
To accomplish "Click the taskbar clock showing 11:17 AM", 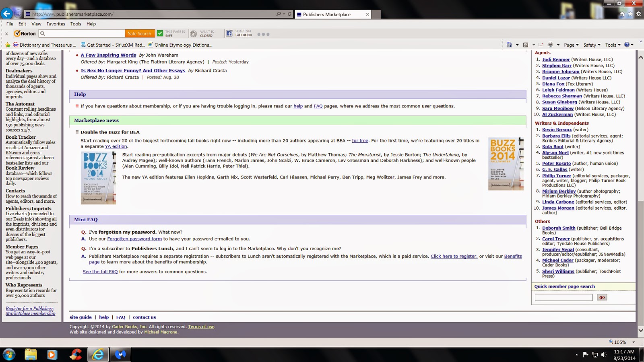I will (x=624, y=355).
